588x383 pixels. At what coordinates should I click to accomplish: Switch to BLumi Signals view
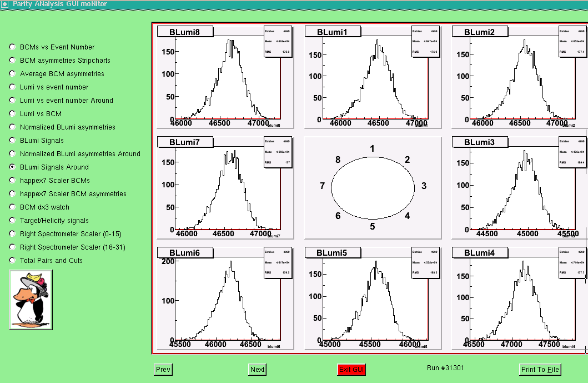pos(12,140)
